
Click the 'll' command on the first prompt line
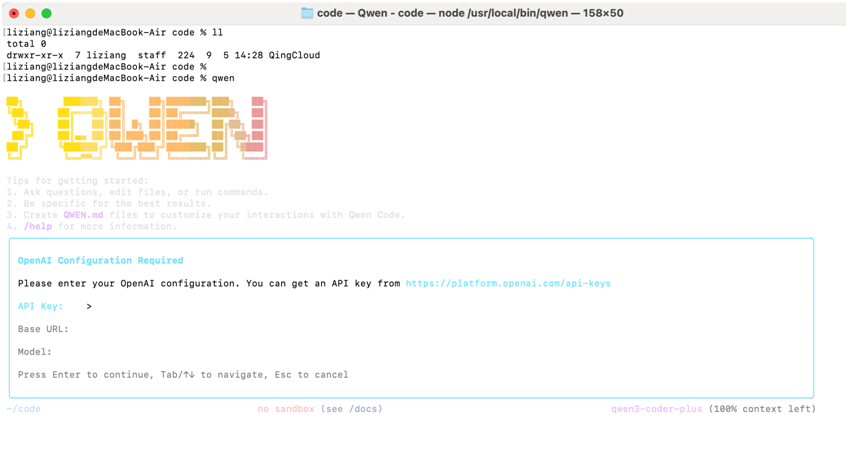coord(217,32)
